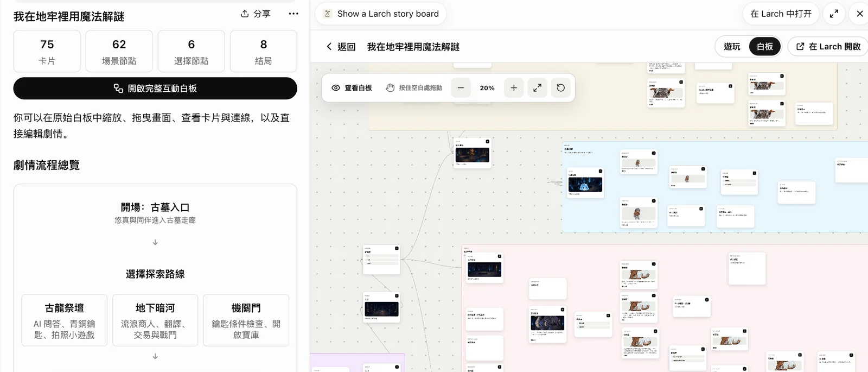Click 在 Larch 開啟 external link button
Screen dimensions: 868x372
(x=828, y=47)
